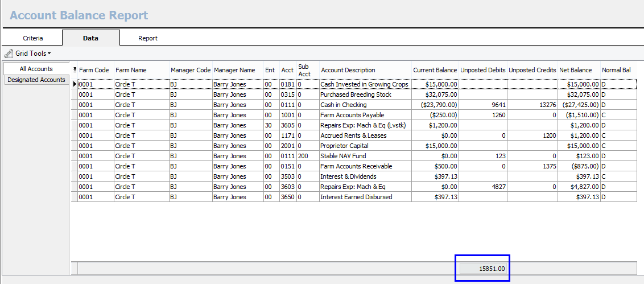
Task: Click the Grid Tools icon
Action: (x=9, y=53)
